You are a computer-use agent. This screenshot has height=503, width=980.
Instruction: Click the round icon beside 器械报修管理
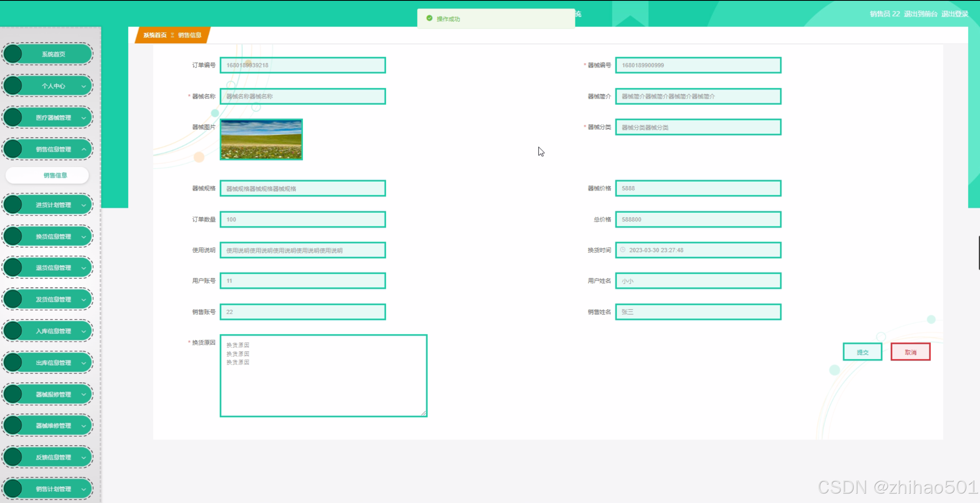(x=13, y=394)
